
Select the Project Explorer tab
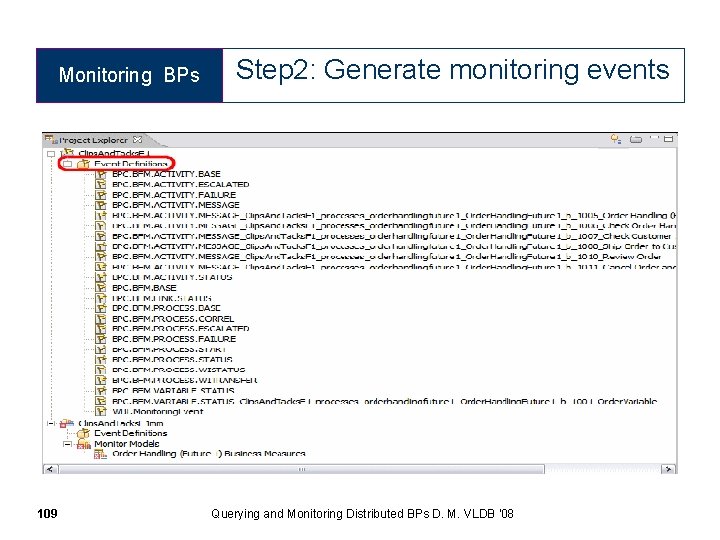pyautogui.click(x=93, y=140)
